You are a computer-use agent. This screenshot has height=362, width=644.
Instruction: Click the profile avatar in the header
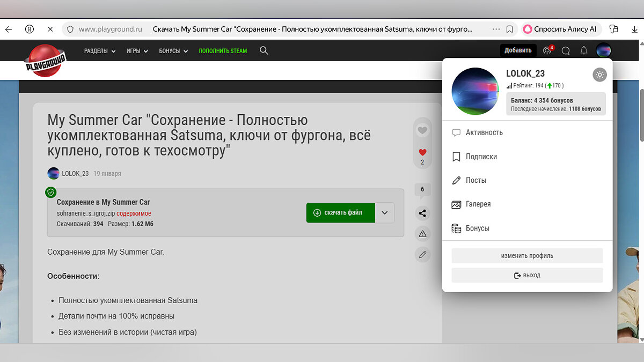603,50
